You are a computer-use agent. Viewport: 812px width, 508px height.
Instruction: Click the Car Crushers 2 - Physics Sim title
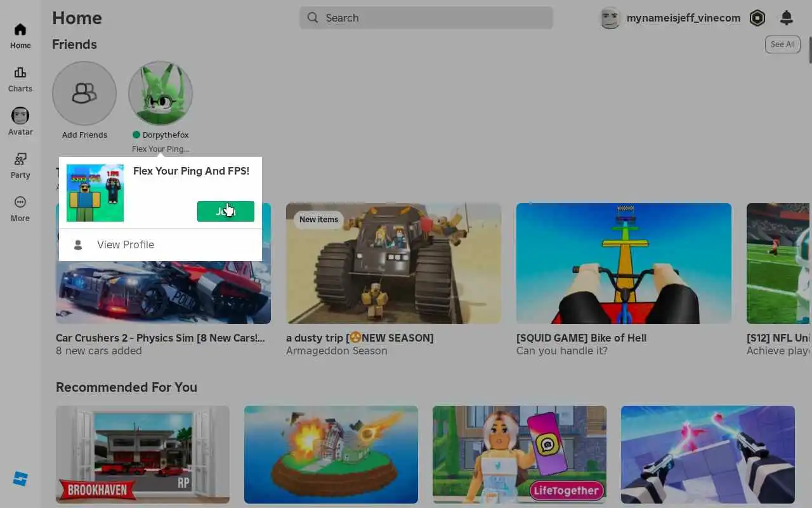point(160,338)
